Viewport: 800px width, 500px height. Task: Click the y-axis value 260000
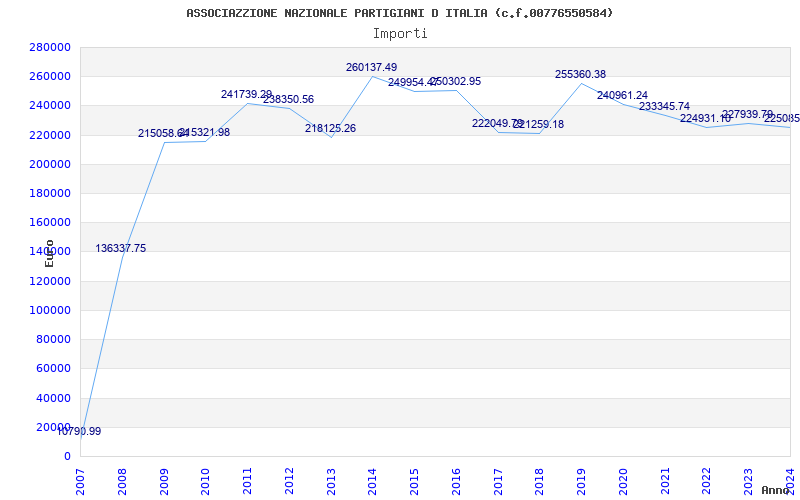(50, 77)
